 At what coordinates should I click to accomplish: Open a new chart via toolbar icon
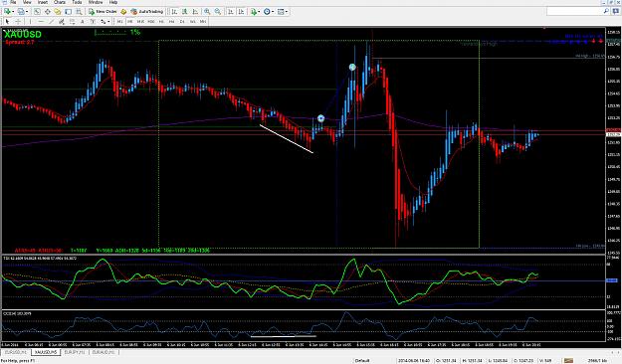pyautogui.click(x=7, y=12)
